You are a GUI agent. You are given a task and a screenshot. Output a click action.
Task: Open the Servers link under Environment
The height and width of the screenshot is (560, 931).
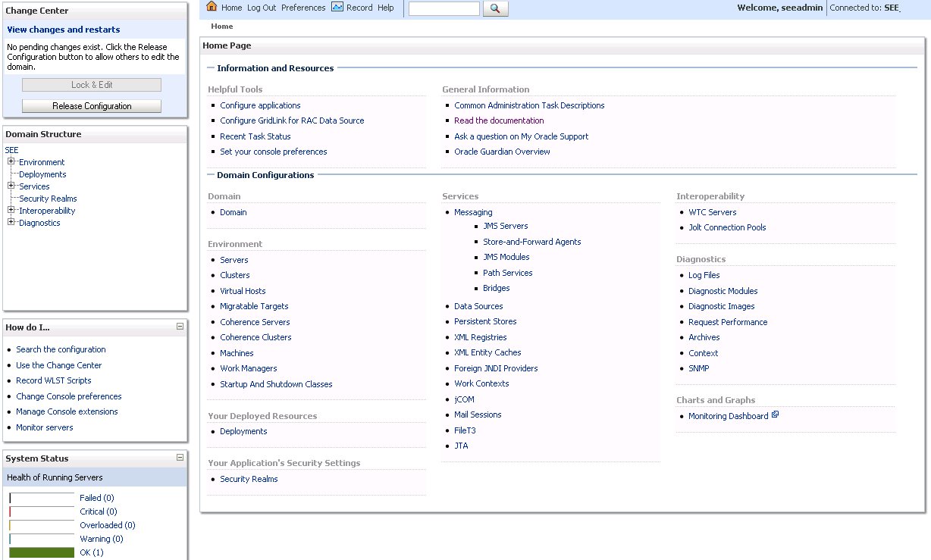tap(234, 260)
